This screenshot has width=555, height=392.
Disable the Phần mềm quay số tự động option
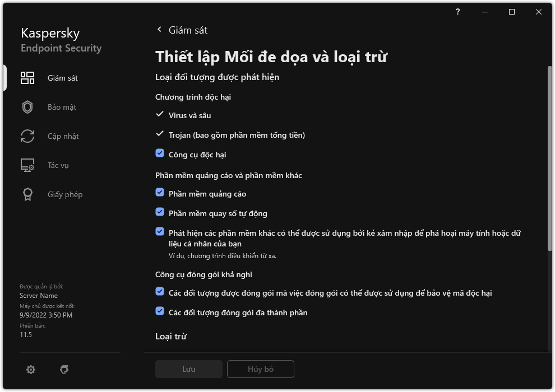(160, 212)
